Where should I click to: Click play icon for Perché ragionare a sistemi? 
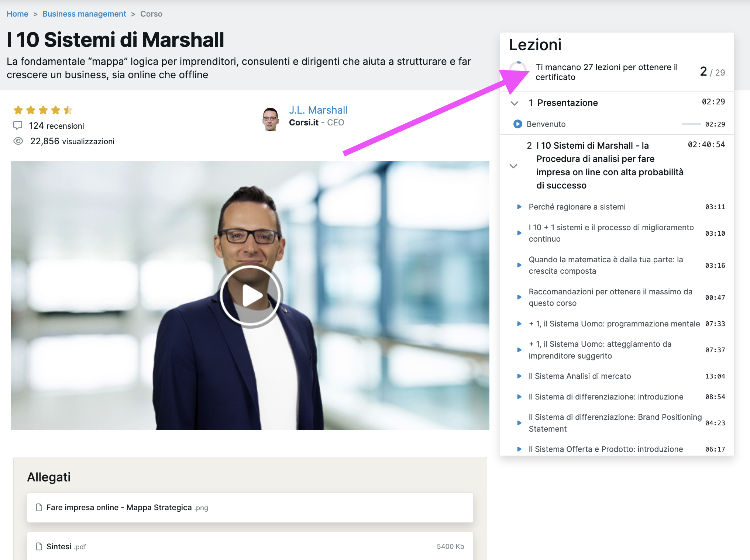pos(519,207)
